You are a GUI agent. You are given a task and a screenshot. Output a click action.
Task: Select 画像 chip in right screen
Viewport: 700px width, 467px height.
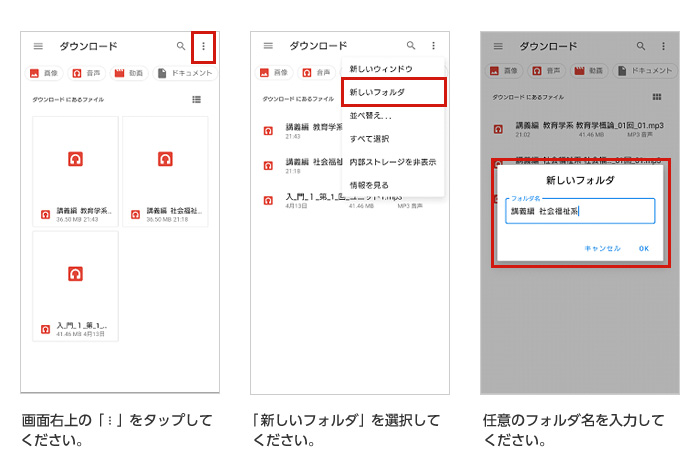pos(504,71)
